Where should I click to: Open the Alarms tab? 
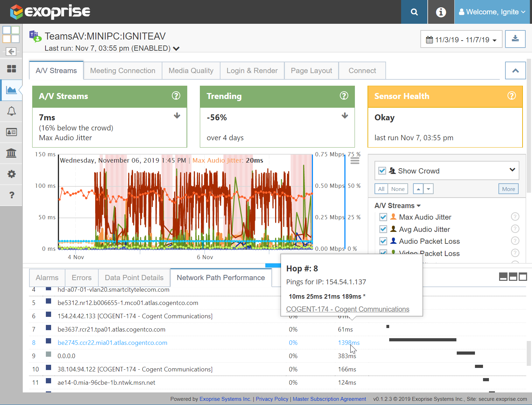click(47, 278)
